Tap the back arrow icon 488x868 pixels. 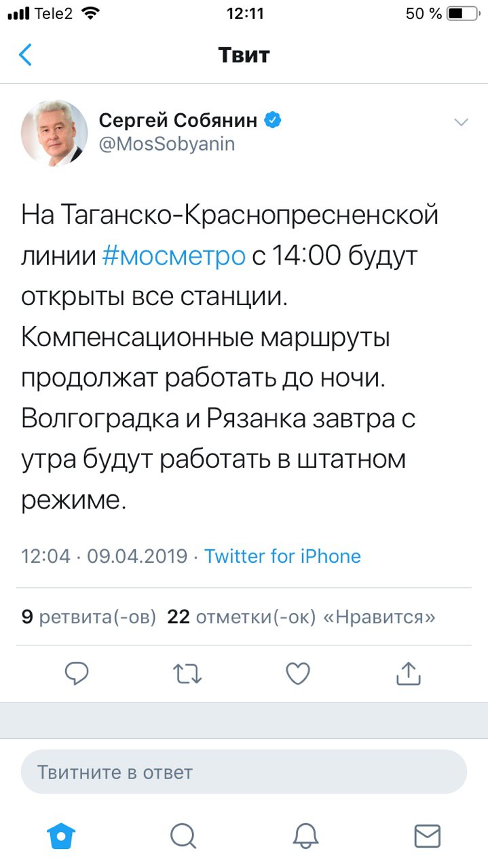(x=25, y=55)
